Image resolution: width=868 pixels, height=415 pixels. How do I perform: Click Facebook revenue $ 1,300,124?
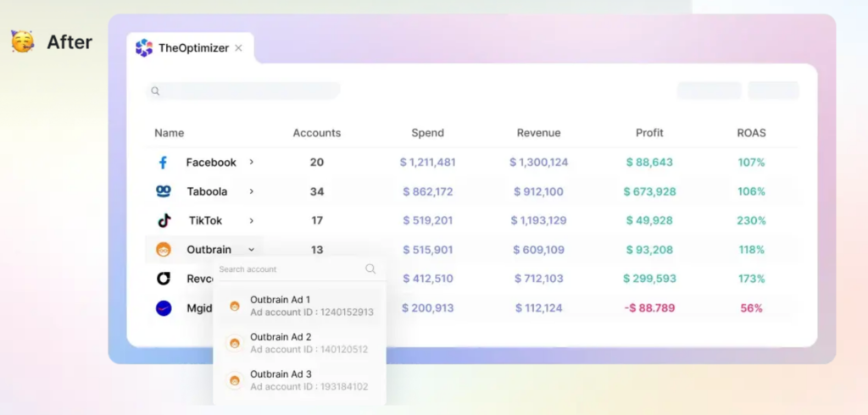point(538,163)
